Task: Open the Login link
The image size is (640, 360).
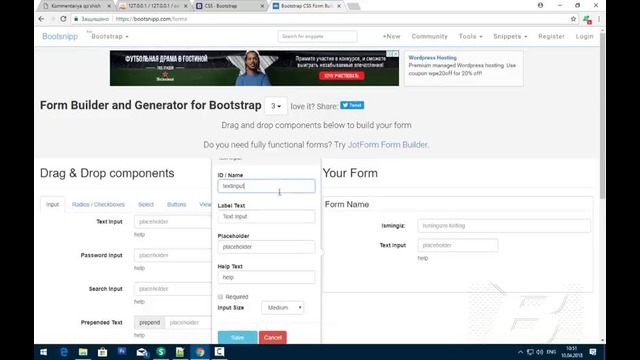Action: [x=584, y=36]
